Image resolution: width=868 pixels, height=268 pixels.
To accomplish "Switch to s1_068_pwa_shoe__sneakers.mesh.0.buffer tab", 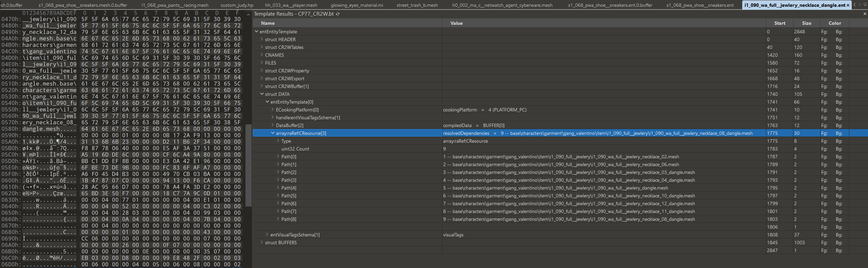I will point(83,5).
